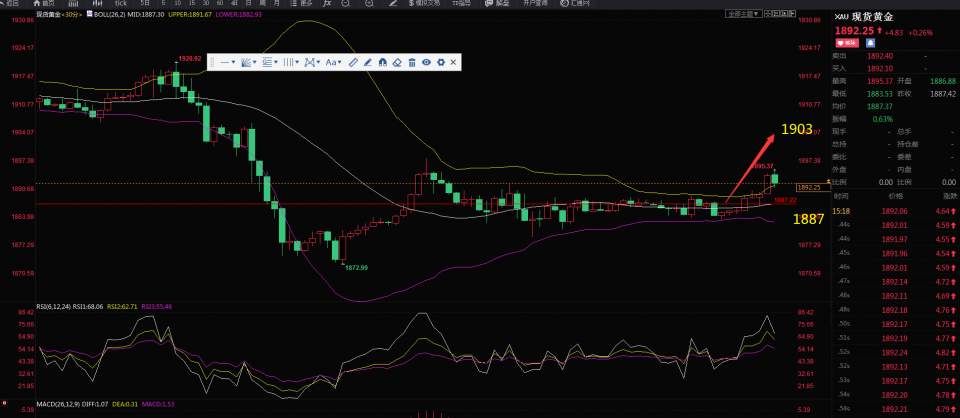Viewport: 960px width, 418px height.
Task: Select the 5-day period tab
Action: point(144,3)
